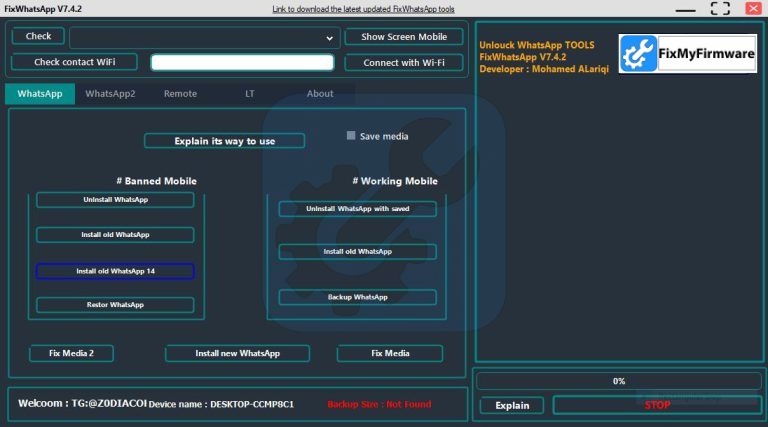This screenshot has width=768, height=427.
Task: Open the latest FixWhatsApp tools download link
Action: 363,9
